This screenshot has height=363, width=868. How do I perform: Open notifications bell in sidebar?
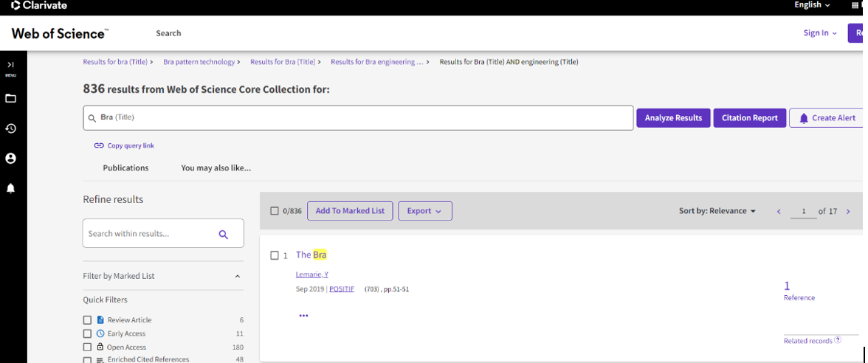pyautogui.click(x=10, y=189)
